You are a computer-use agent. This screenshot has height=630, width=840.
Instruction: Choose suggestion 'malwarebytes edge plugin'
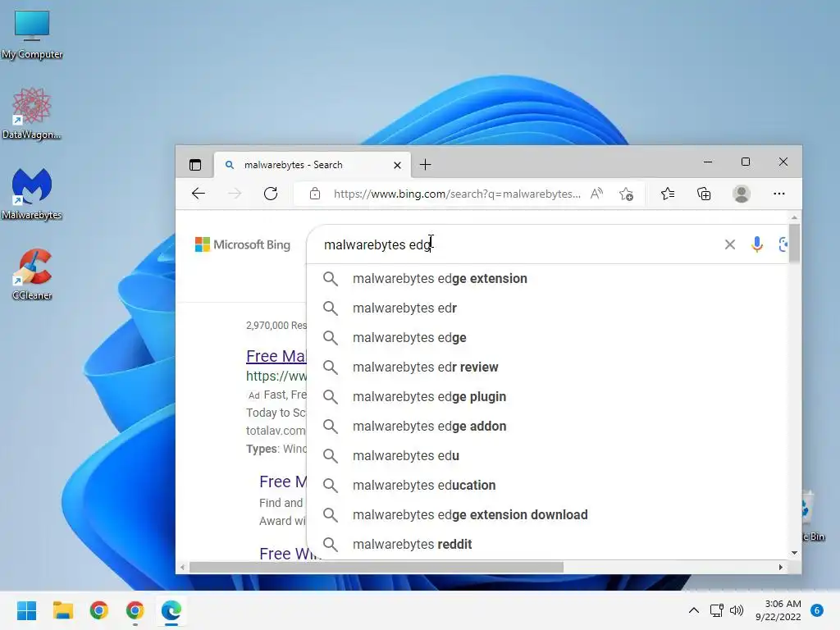click(x=547, y=396)
